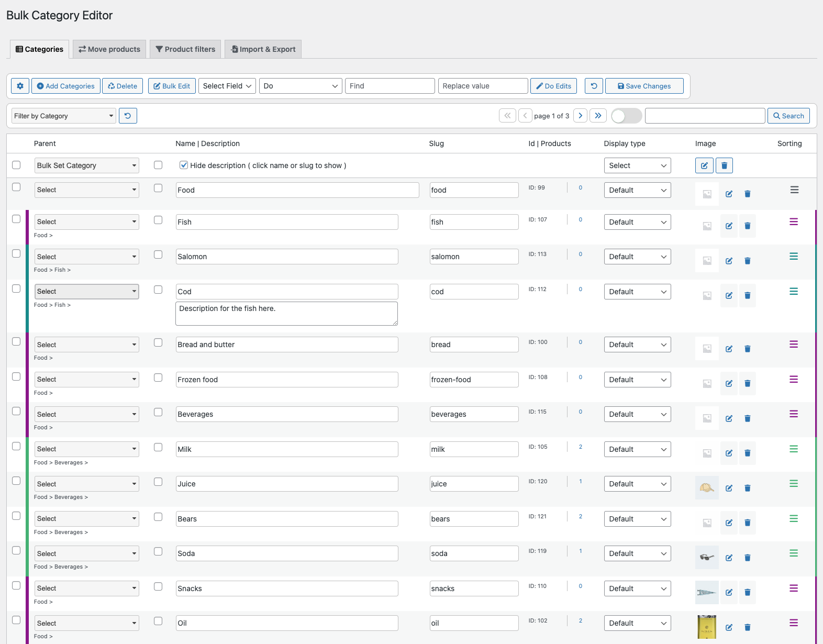
Task: Delete the Fish category trash icon
Action: (x=747, y=226)
